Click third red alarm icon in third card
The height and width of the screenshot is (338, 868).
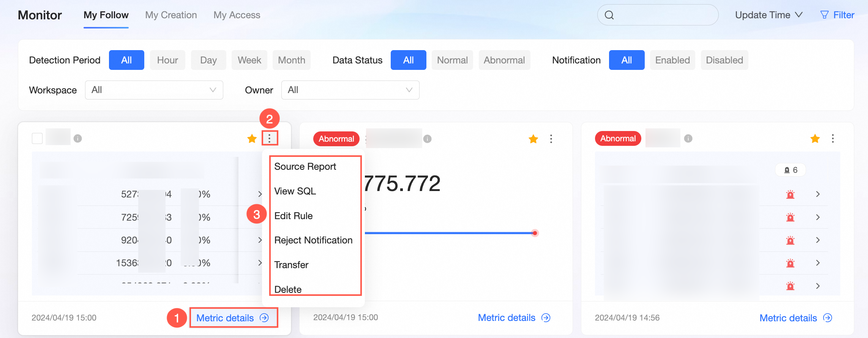[x=790, y=240]
